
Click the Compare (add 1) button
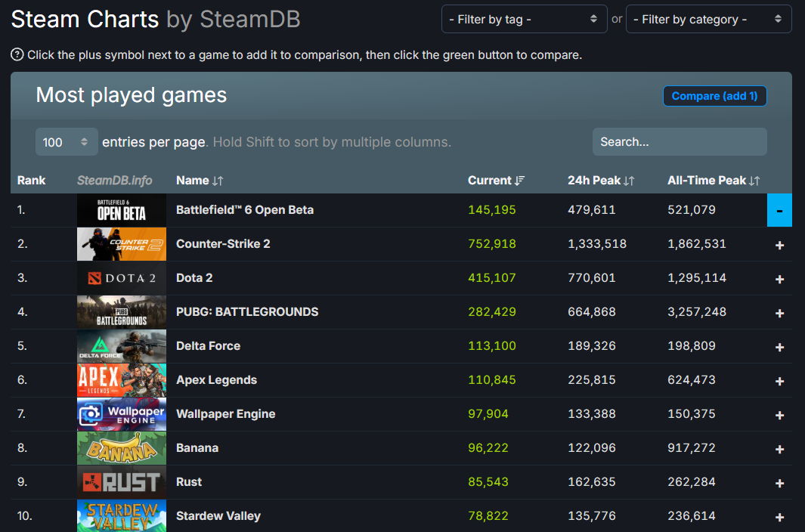[714, 96]
